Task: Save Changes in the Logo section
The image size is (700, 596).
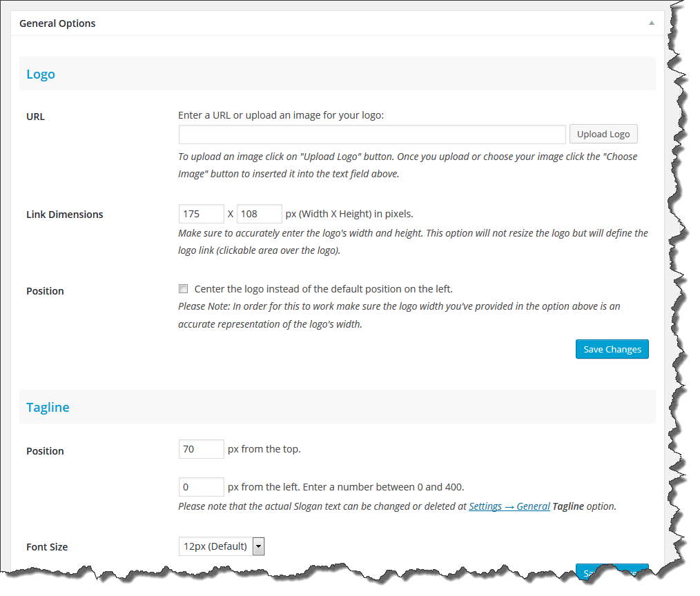Action: click(612, 350)
